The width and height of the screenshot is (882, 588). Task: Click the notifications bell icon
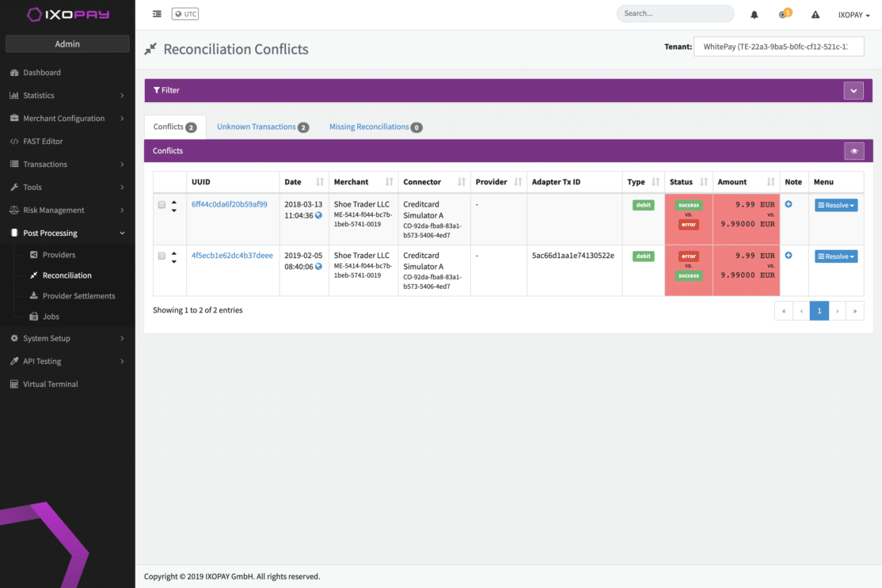pyautogui.click(x=753, y=14)
